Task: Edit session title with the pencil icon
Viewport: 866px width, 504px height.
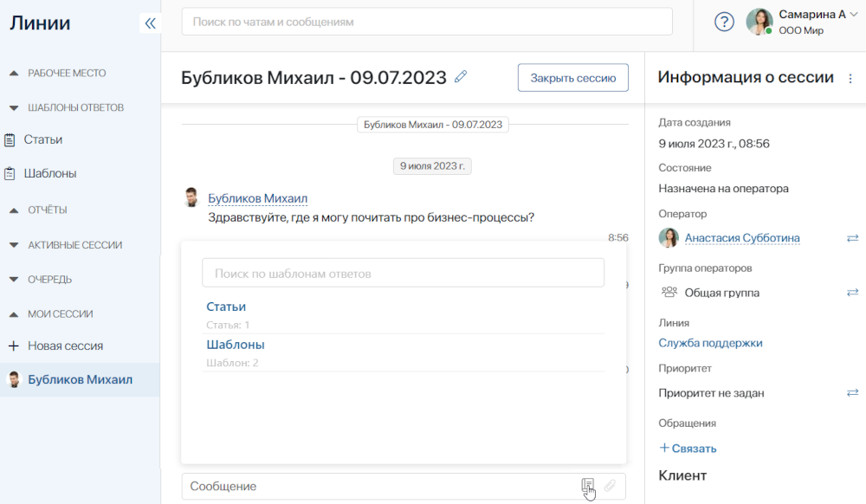Action: [x=461, y=77]
